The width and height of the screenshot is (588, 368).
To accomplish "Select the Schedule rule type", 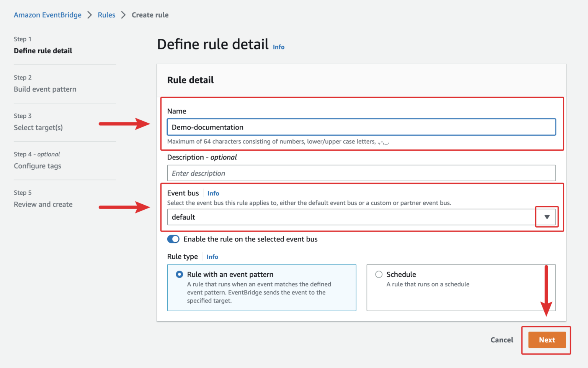I will [379, 274].
